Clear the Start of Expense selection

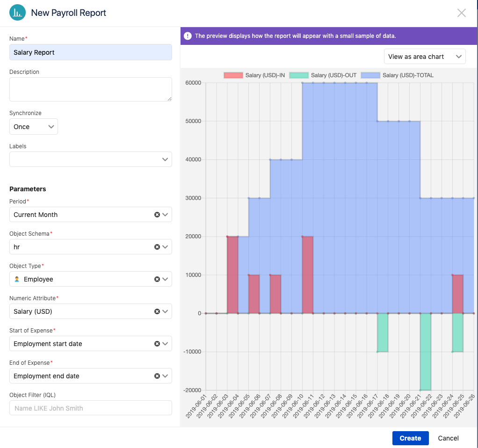click(x=156, y=343)
